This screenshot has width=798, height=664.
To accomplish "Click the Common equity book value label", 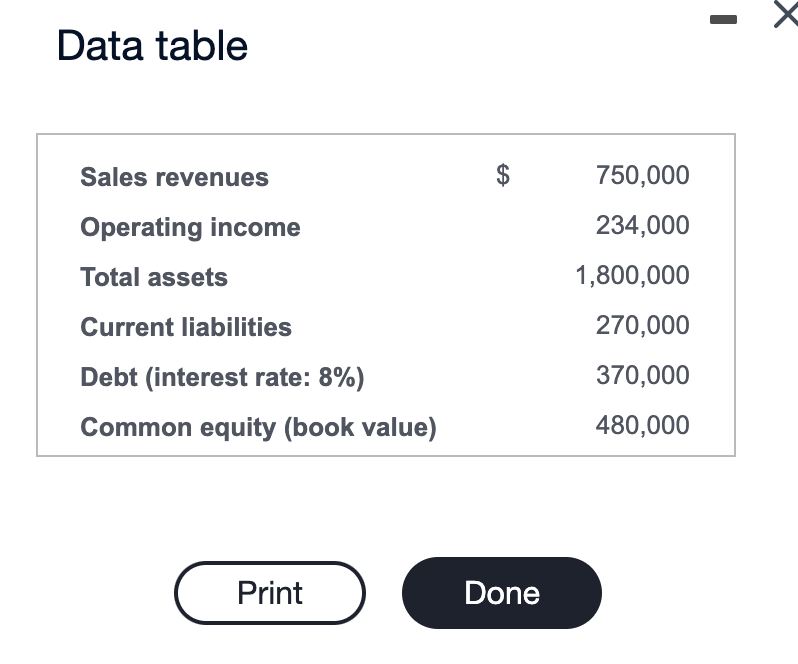I will coord(259,427).
